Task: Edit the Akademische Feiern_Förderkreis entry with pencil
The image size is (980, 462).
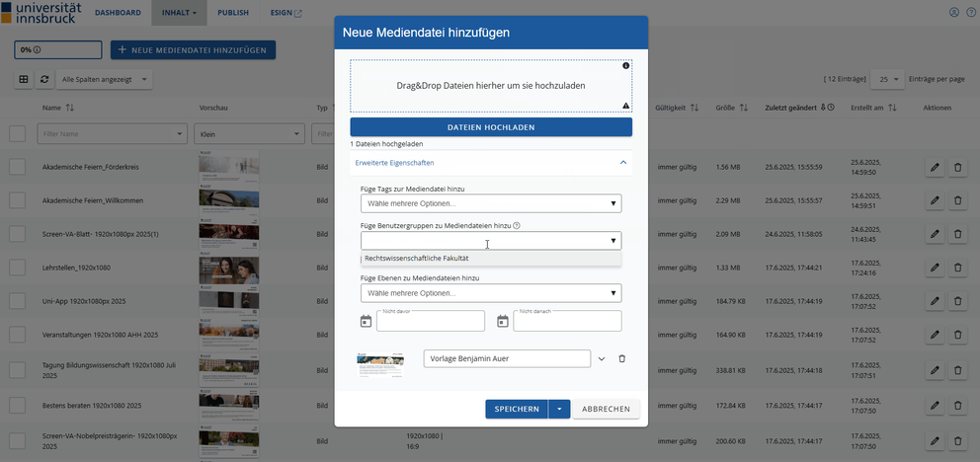Action: [935, 168]
